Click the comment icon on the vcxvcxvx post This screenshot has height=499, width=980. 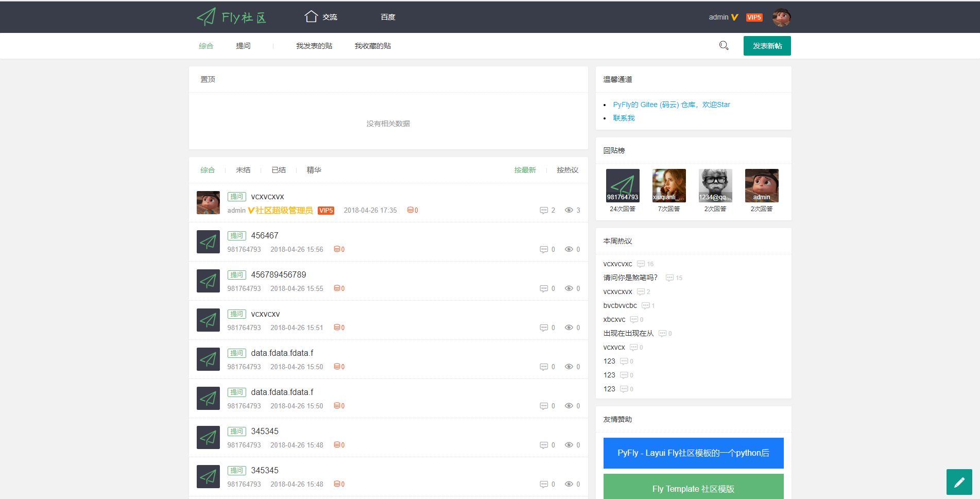(543, 210)
